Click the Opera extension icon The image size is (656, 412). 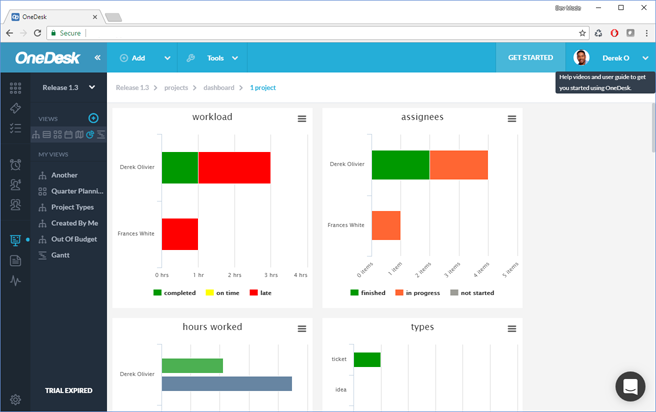pyautogui.click(x=614, y=33)
